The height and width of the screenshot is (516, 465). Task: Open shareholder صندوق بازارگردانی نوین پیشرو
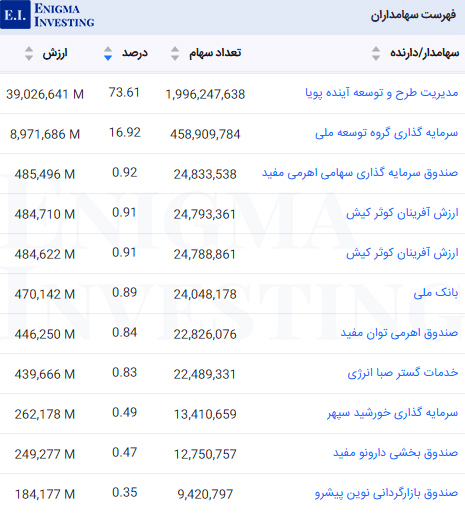pos(387,493)
